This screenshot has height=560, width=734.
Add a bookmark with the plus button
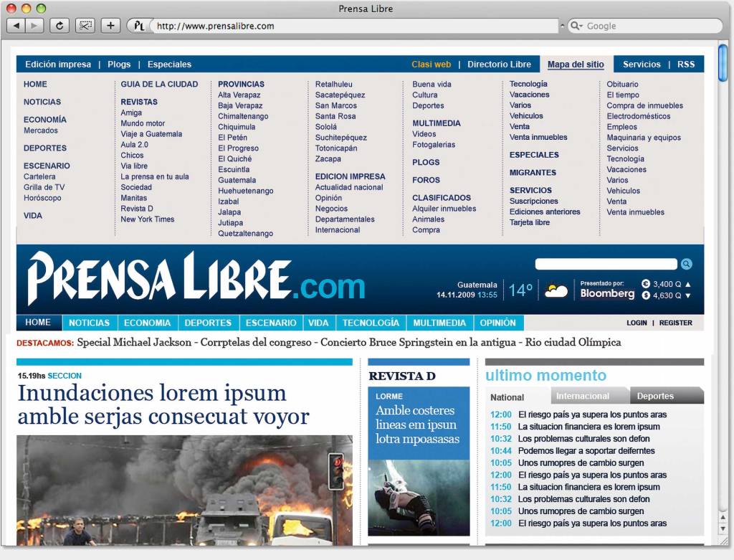[110, 26]
